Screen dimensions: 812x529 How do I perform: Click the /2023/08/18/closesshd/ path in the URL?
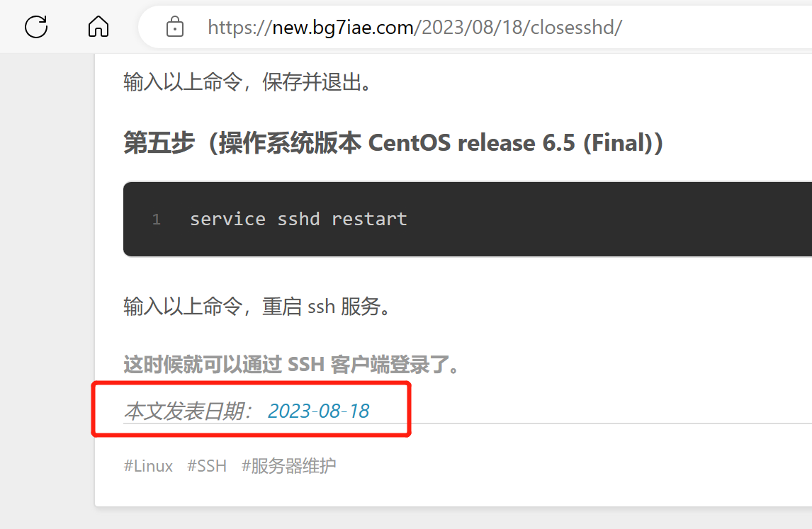pos(518,28)
